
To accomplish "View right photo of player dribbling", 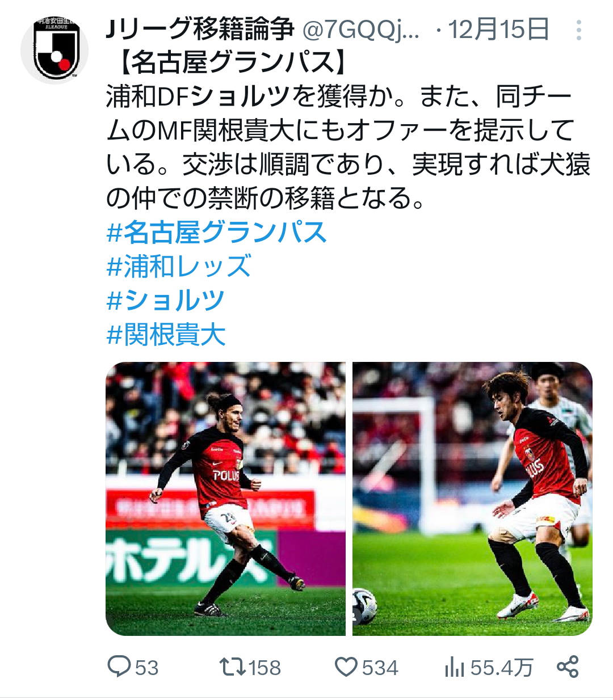I will 472,499.
